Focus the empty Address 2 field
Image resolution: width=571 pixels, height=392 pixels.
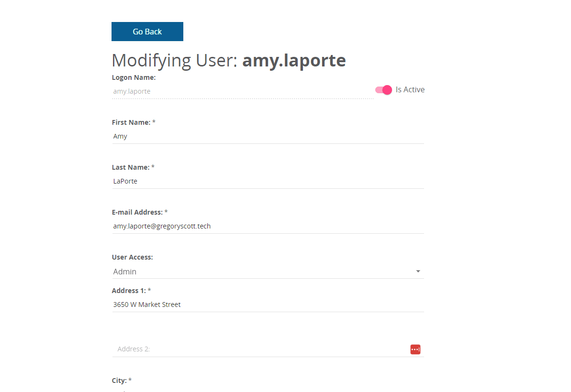click(x=258, y=349)
